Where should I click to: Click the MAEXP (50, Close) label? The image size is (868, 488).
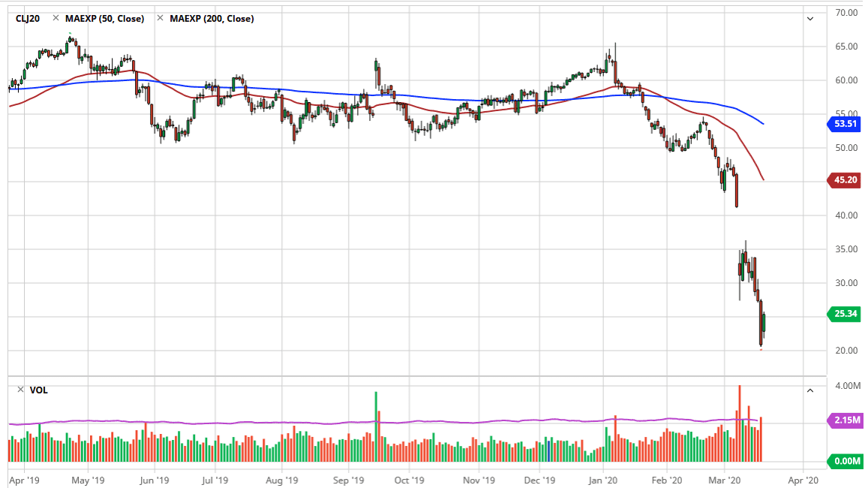[x=104, y=19]
